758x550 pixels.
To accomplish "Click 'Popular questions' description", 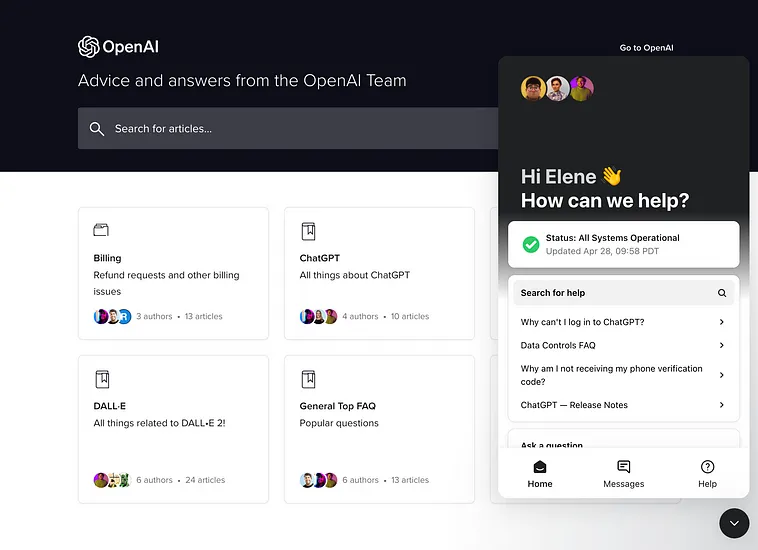I will 339,423.
